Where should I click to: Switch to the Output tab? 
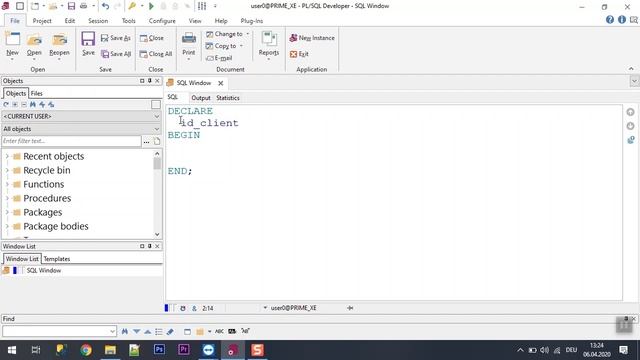[201, 98]
